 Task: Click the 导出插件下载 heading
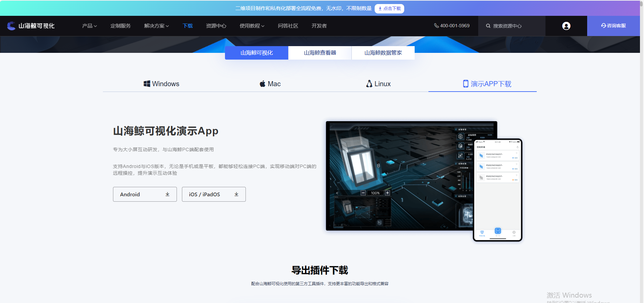coord(320,270)
